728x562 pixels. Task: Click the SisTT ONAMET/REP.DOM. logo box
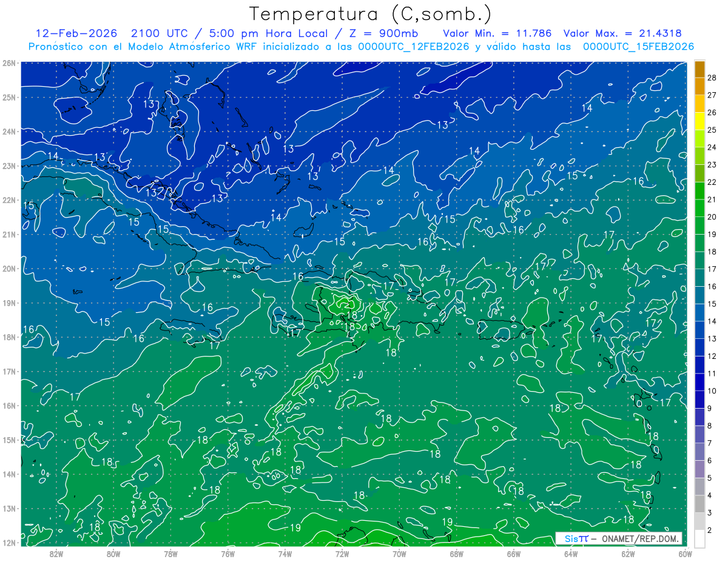point(619,538)
